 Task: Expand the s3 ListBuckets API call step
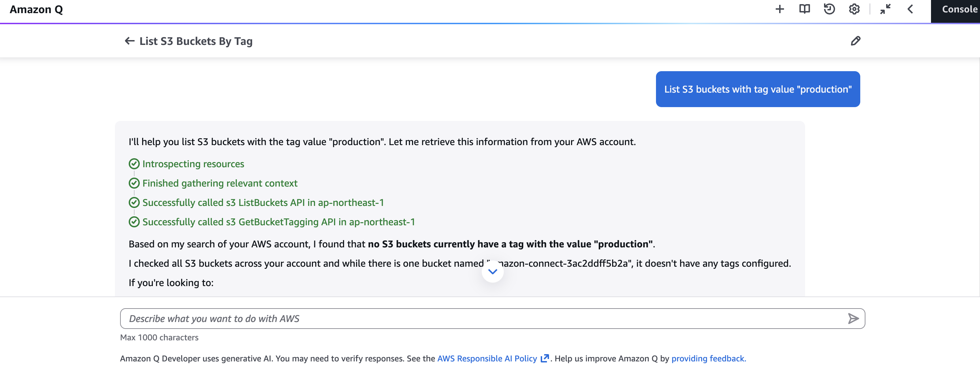(263, 202)
